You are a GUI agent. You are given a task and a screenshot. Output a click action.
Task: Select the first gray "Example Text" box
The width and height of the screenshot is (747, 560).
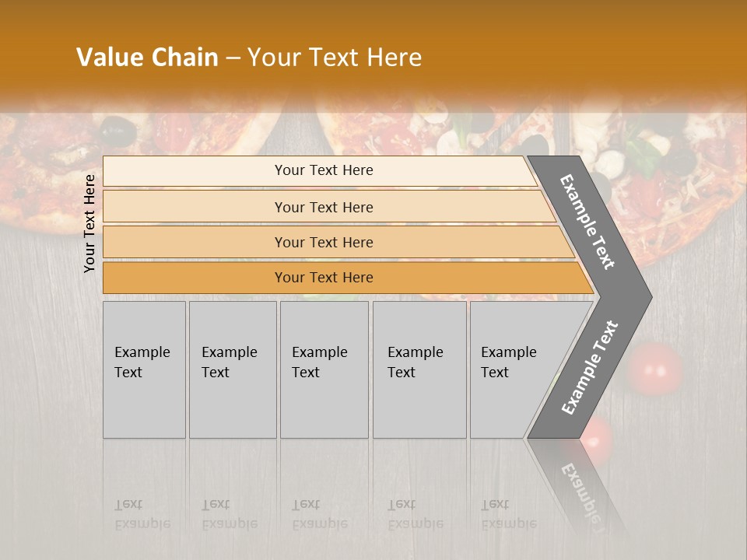pyautogui.click(x=144, y=369)
